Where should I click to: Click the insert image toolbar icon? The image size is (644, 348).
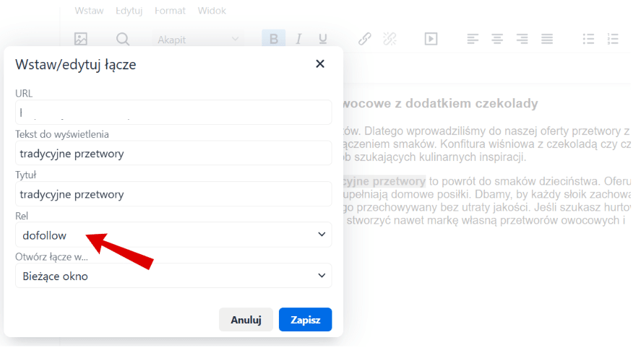(x=81, y=39)
